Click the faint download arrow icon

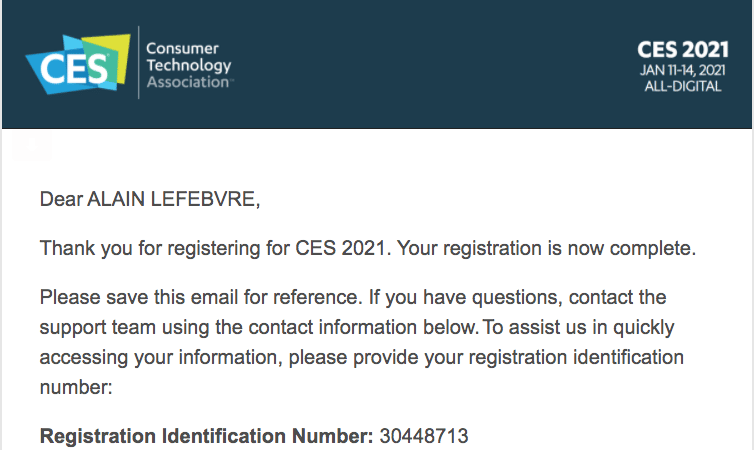[x=32, y=146]
